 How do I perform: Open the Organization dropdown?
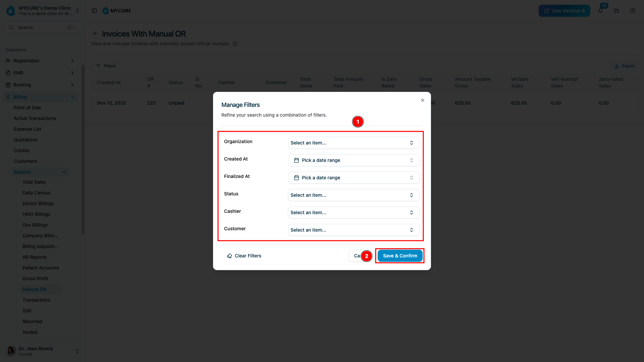[354, 143]
